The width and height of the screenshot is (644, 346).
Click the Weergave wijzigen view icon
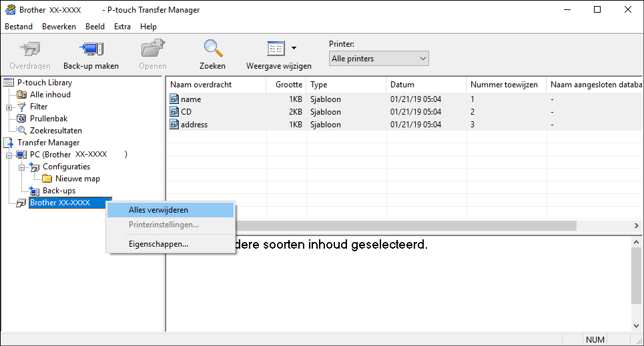click(x=276, y=49)
